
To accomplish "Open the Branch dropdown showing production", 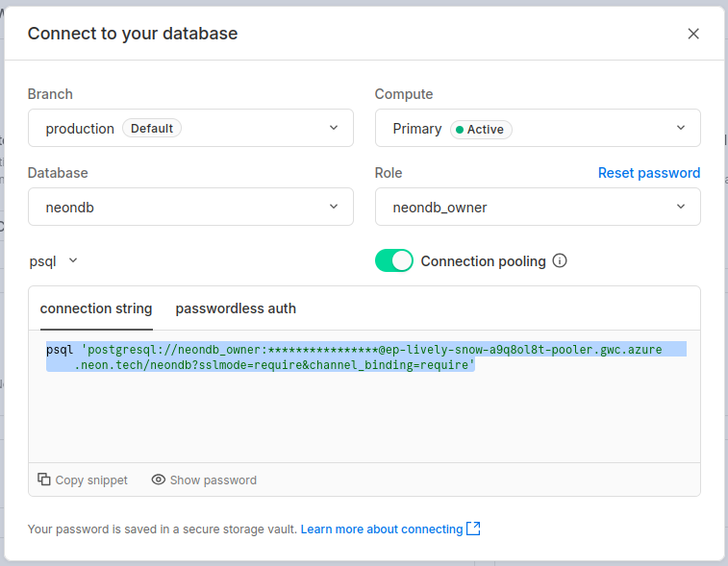I will click(x=190, y=128).
